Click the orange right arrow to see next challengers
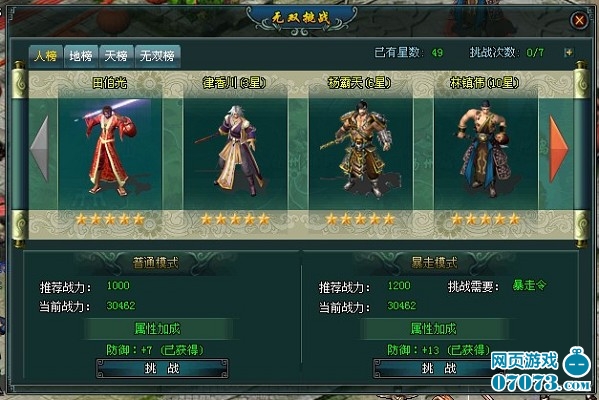Screen dimensions: 599x400 [x=559, y=149]
